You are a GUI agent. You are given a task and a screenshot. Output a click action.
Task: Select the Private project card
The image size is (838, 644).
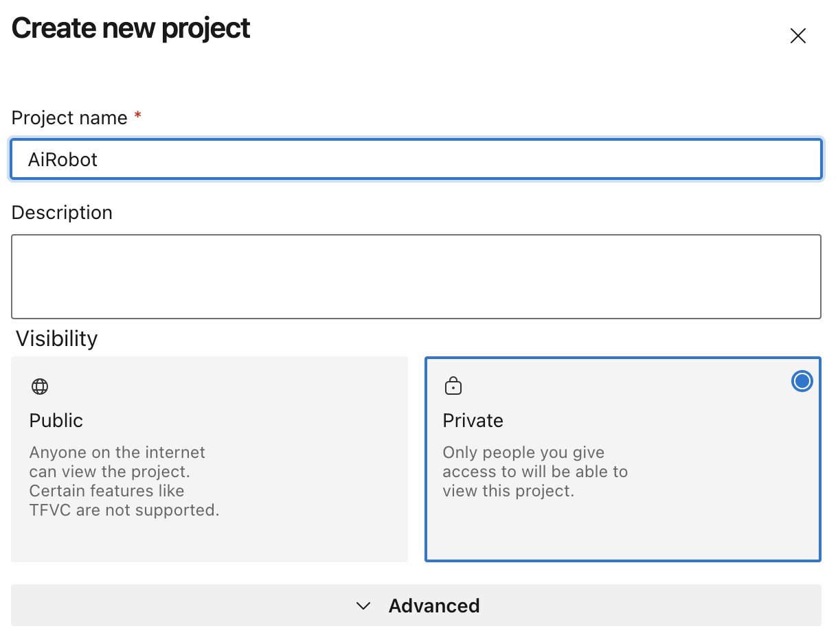(622, 459)
